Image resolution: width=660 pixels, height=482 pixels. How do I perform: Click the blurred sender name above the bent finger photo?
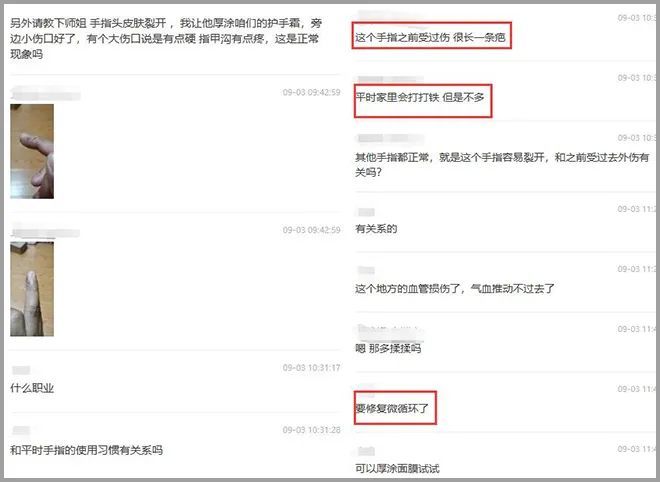45,93
